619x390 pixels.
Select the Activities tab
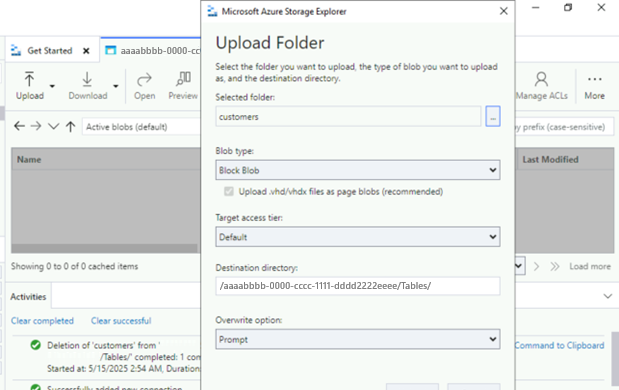(28, 296)
